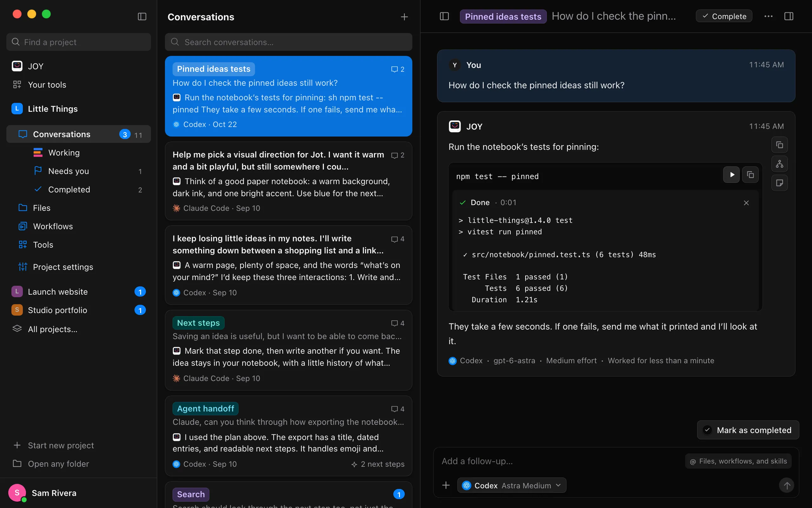Open Sam Rivera profile avatar
This screenshot has width=812, height=508.
coord(17,493)
